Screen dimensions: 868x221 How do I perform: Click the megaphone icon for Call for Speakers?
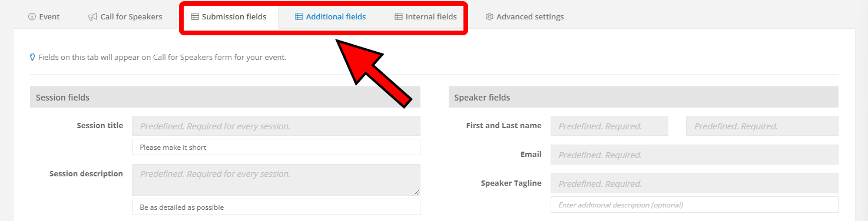coord(93,17)
